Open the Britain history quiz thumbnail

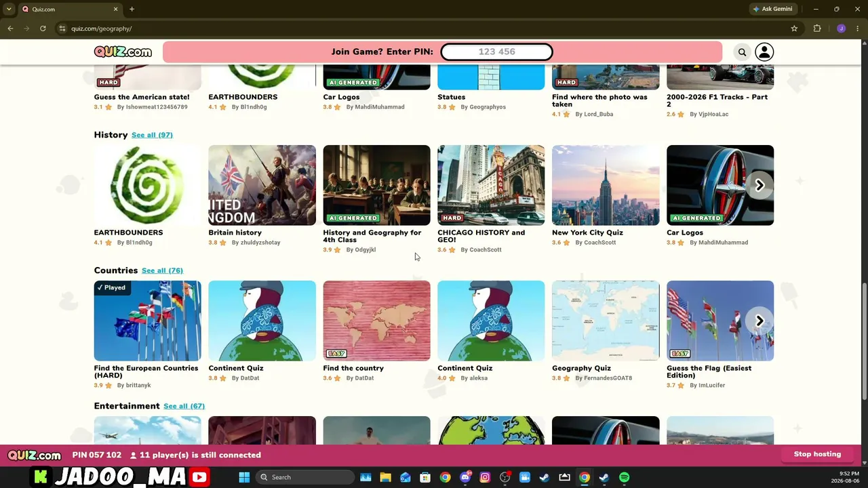click(262, 185)
